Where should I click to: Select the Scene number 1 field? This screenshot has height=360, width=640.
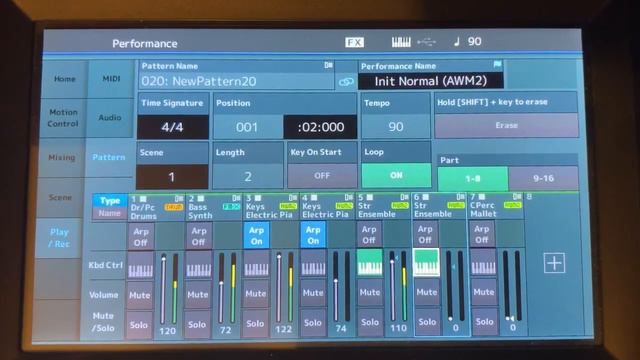(172, 177)
